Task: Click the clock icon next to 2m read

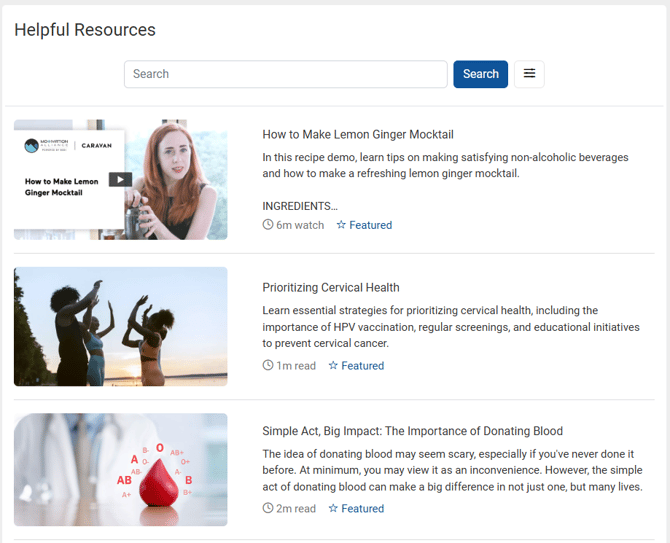Action: pos(268,509)
